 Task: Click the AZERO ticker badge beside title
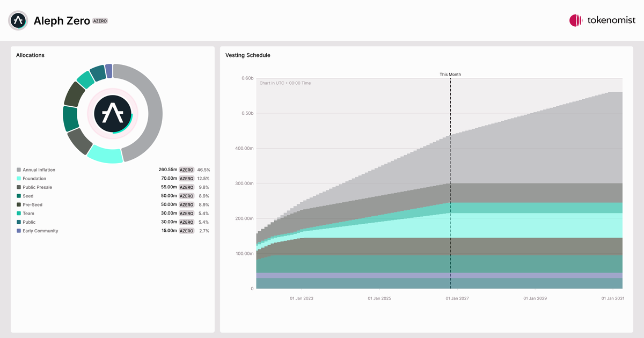100,21
